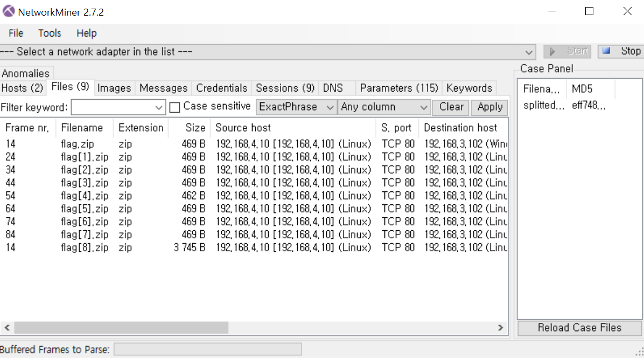Sort by the Extension column header
The width and height of the screenshot is (644, 358).
point(141,128)
